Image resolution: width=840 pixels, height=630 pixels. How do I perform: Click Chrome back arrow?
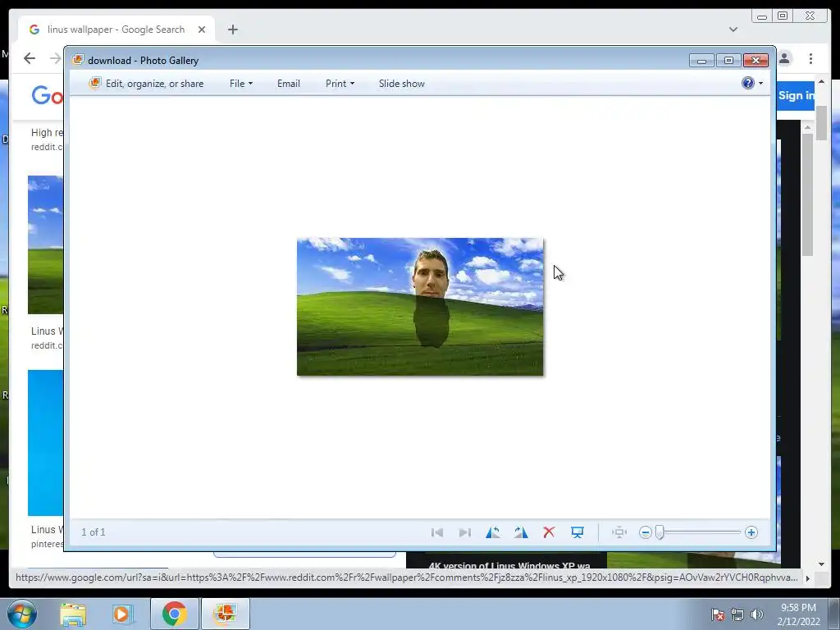tap(30, 58)
